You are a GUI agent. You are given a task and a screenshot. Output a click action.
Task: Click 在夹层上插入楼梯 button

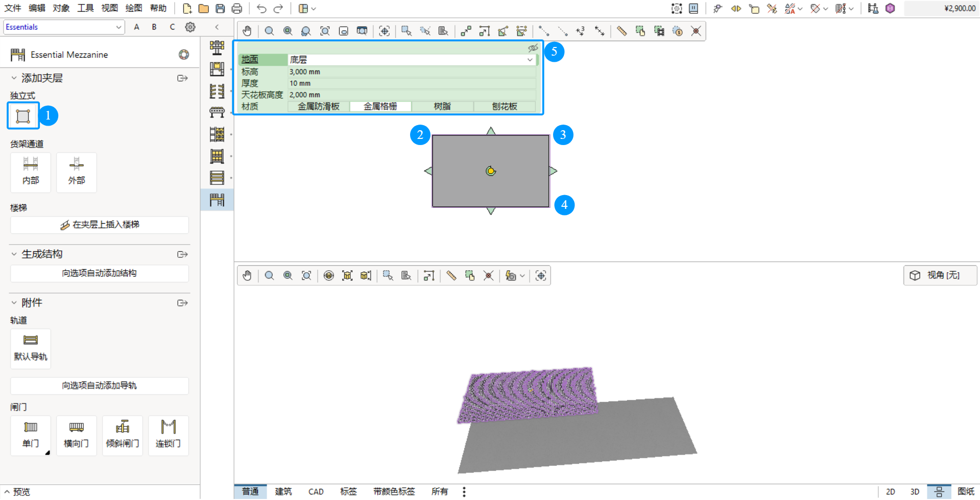[x=100, y=225]
